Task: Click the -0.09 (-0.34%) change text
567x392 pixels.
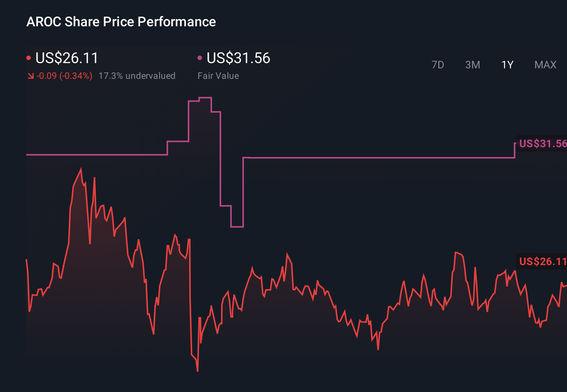Action: (64, 76)
